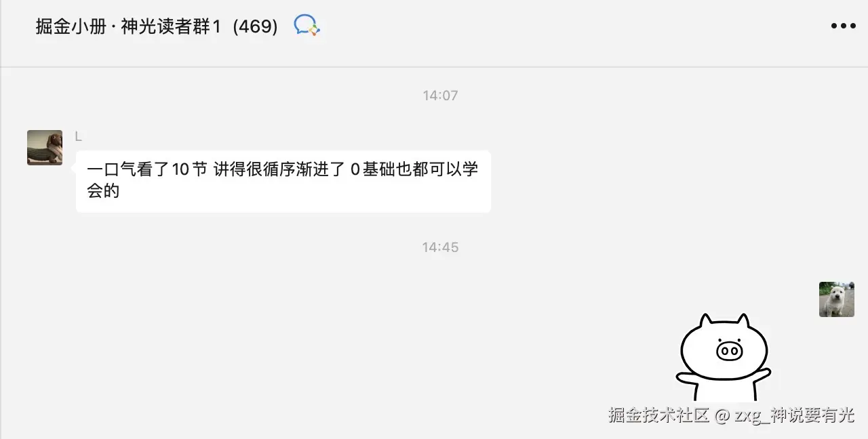
Task: Click the text 0基础 in the message
Action: pyautogui.click(x=373, y=169)
